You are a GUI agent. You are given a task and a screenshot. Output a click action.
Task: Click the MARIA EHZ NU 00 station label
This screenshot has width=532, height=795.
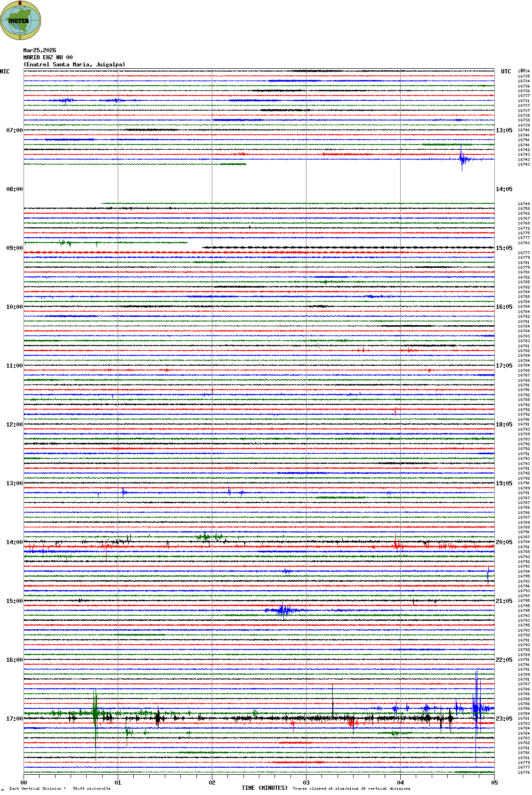(48, 57)
